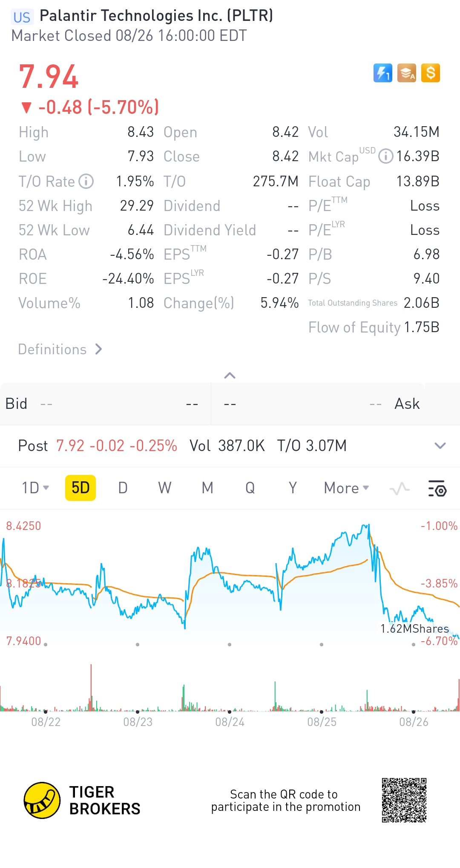Viewport: 460px width, 868px height.
Task: Tap the Tiger Brokers logo
Action: coord(82,800)
